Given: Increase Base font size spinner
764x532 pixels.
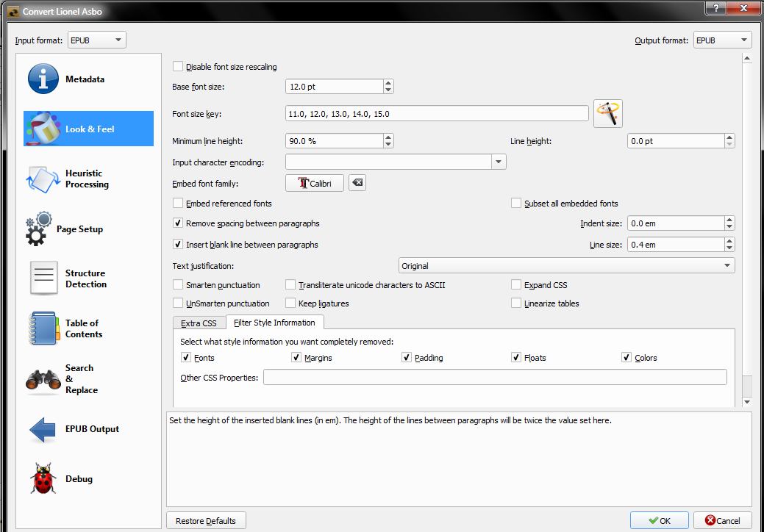Looking at the screenshot, I should tap(388, 83).
